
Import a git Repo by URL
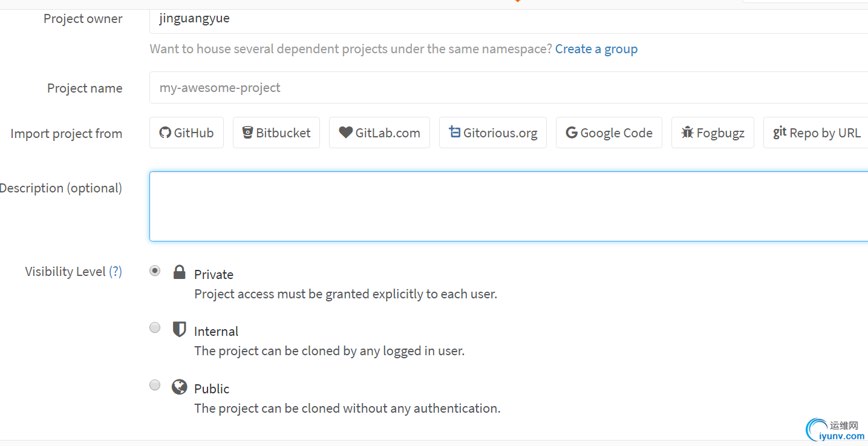(x=816, y=133)
